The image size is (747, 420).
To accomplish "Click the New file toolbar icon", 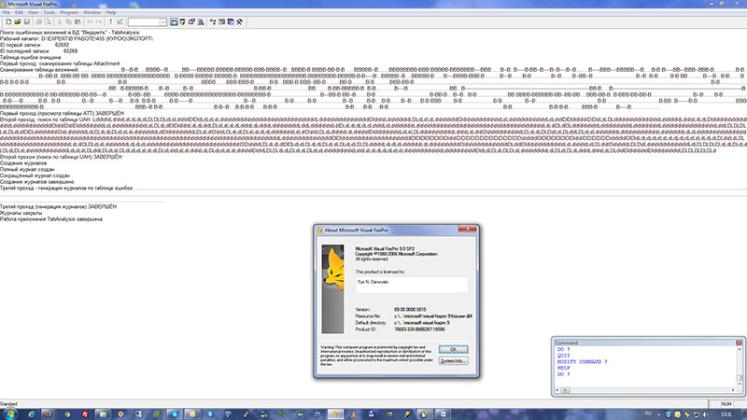I will coord(8,22).
